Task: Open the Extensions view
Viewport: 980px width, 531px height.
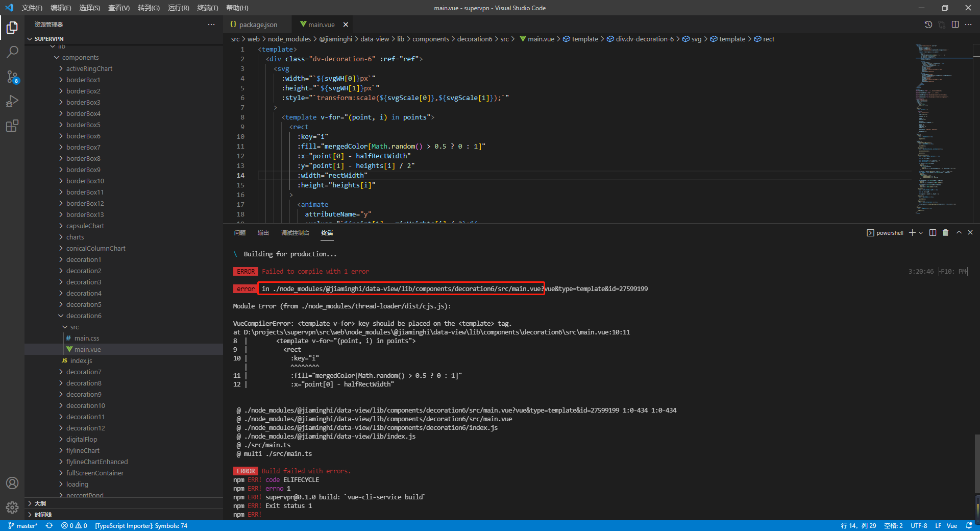Action: click(x=12, y=126)
